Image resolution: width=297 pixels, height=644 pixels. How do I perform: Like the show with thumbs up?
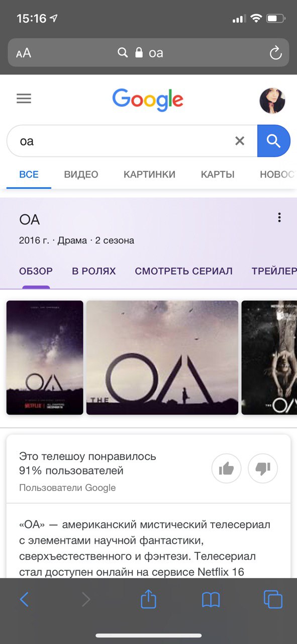pyautogui.click(x=227, y=468)
